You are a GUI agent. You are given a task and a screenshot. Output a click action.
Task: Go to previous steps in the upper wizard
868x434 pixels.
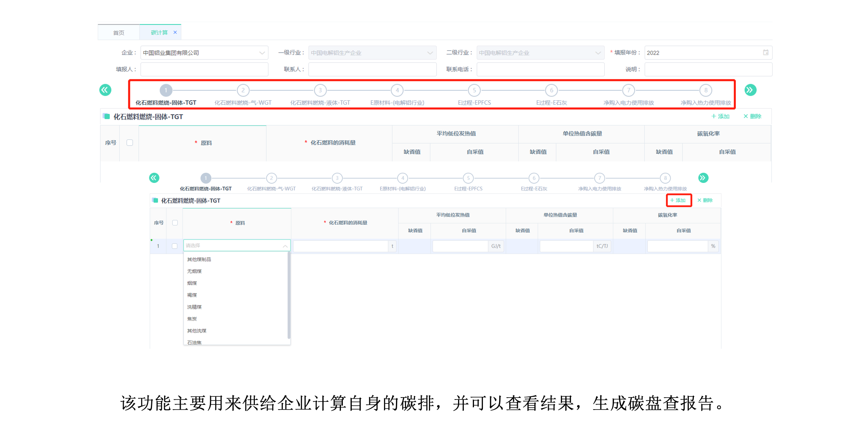click(x=105, y=90)
